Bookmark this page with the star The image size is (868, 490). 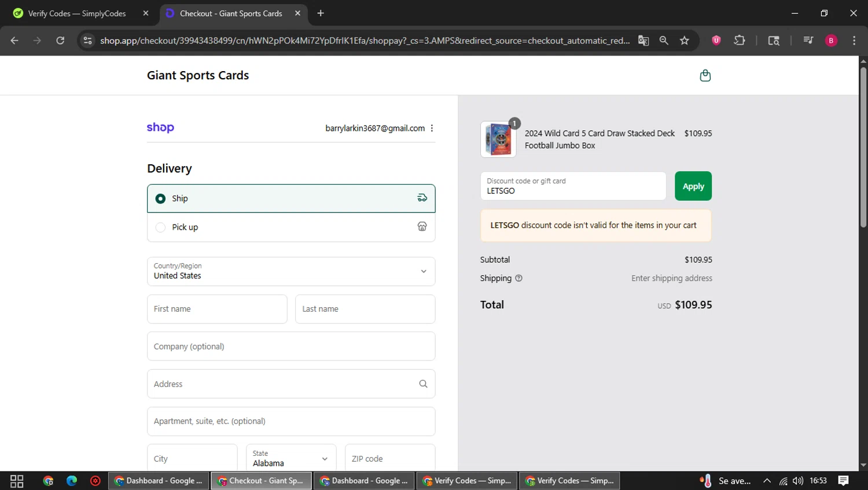click(x=685, y=40)
